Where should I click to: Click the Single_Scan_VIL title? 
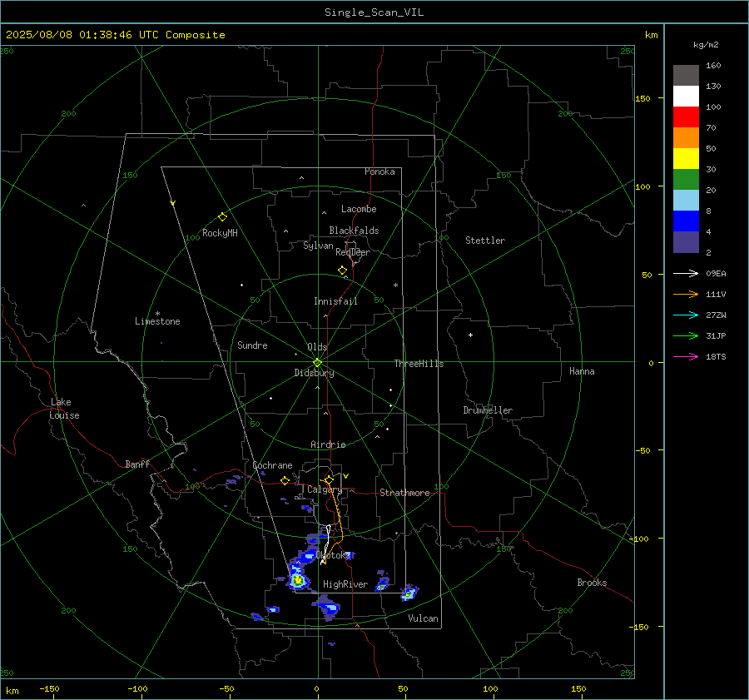[x=374, y=12]
